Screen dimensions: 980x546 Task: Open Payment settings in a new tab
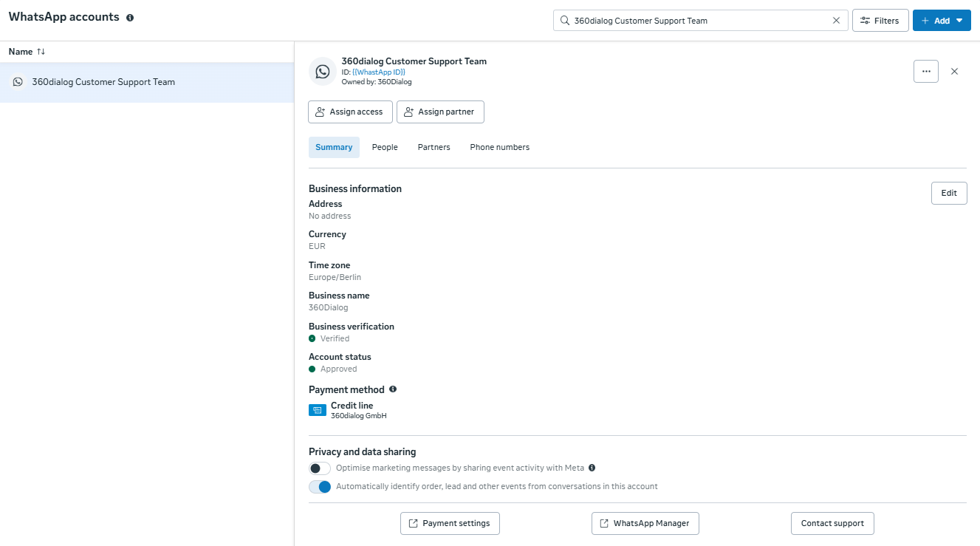point(450,523)
